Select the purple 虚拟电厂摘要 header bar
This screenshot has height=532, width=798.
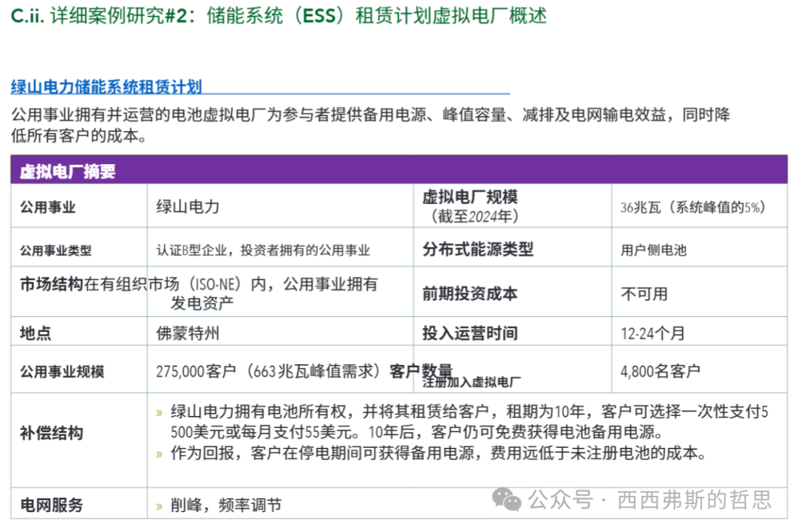[399, 171]
